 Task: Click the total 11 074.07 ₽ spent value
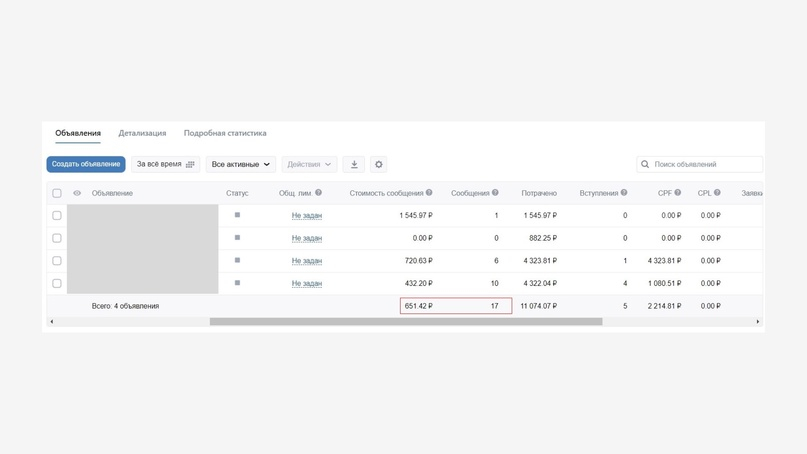point(538,306)
